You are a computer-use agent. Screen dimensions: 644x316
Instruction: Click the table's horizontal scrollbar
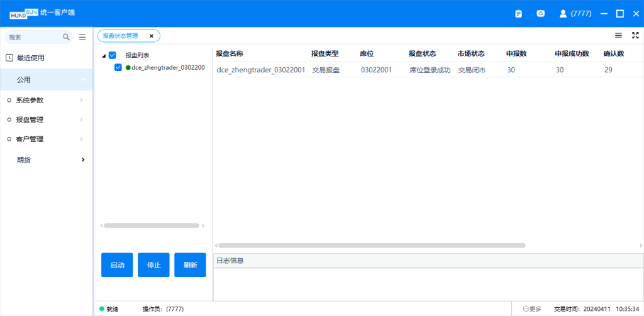tap(371, 246)
